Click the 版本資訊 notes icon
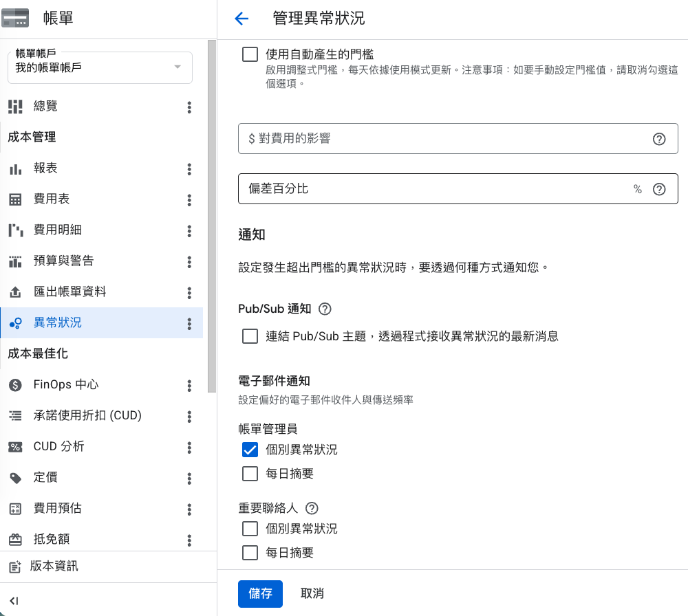 point(15,566)
